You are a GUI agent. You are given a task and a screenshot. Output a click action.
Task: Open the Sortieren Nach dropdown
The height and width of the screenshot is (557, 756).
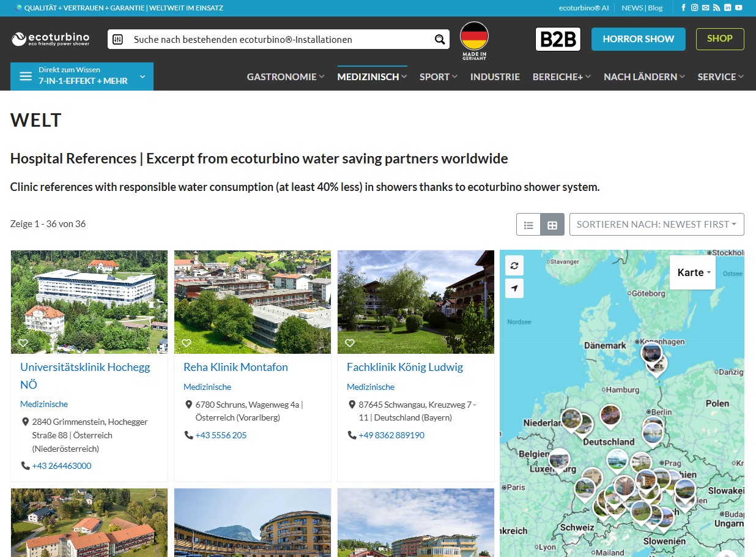(656, 225)
